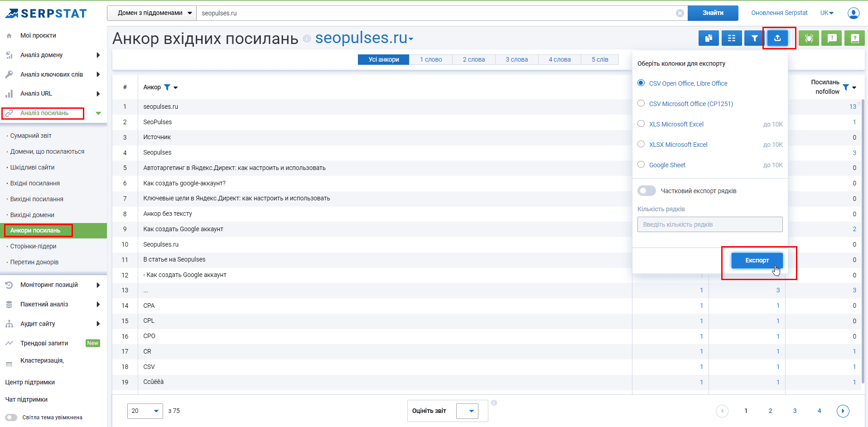Image resolution: width=868 pixels, height=427 pixels.
Task: Click the nofollow column filter funnel
Action: 846,87
